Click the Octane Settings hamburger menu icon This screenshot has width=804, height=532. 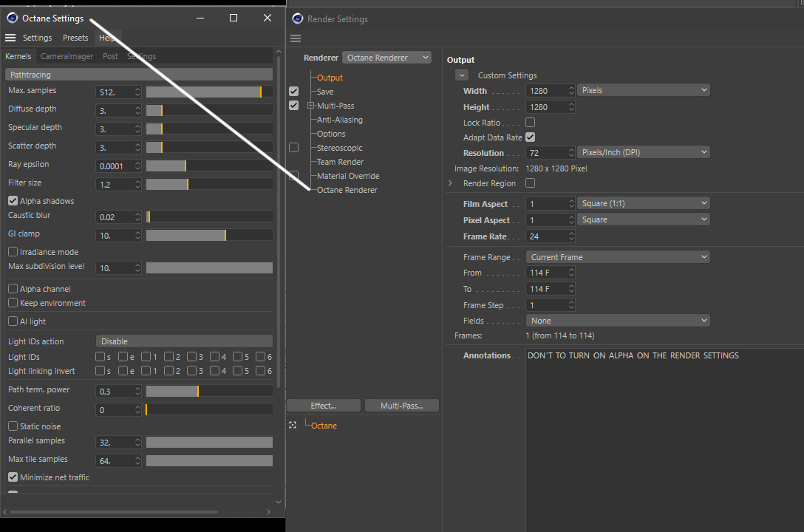(10, 38)
